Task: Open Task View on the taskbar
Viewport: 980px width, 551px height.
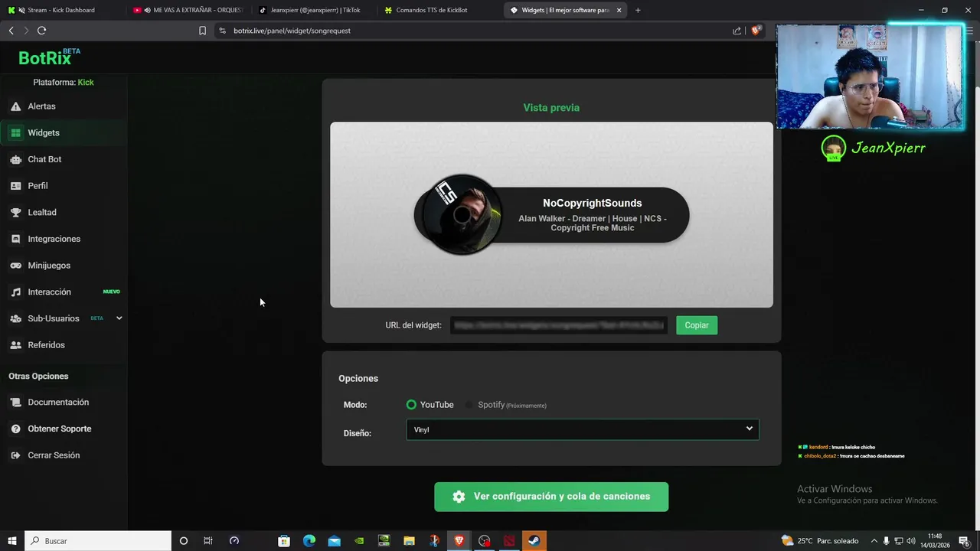Action: click(207, 541)
